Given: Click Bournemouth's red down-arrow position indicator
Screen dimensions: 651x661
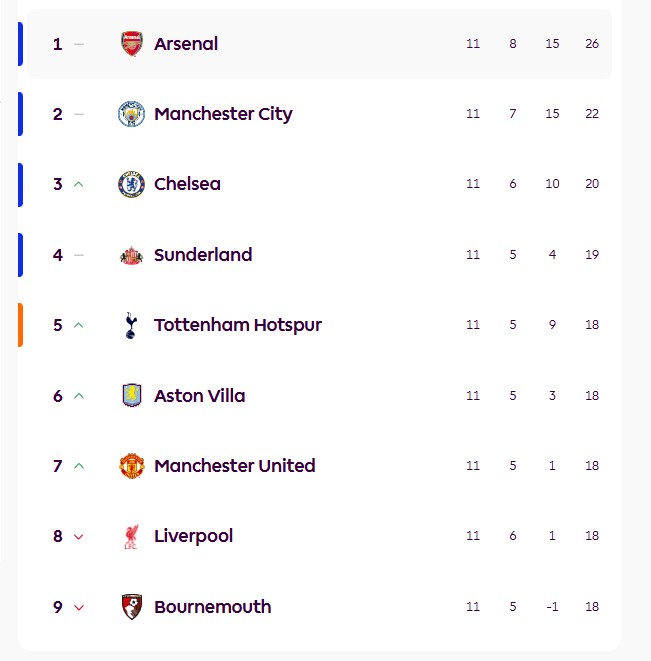Looking at the screenshot, I should (79, 607).
